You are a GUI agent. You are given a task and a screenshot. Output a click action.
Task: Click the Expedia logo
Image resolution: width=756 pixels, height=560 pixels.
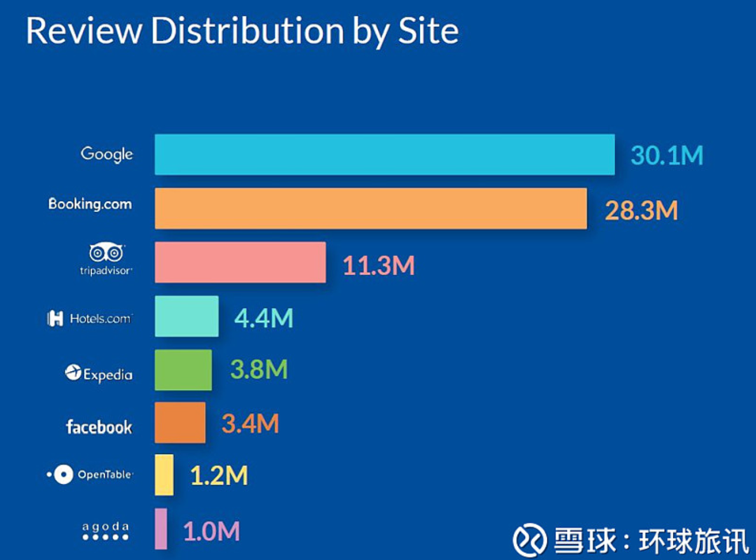[x=98, y=373]
